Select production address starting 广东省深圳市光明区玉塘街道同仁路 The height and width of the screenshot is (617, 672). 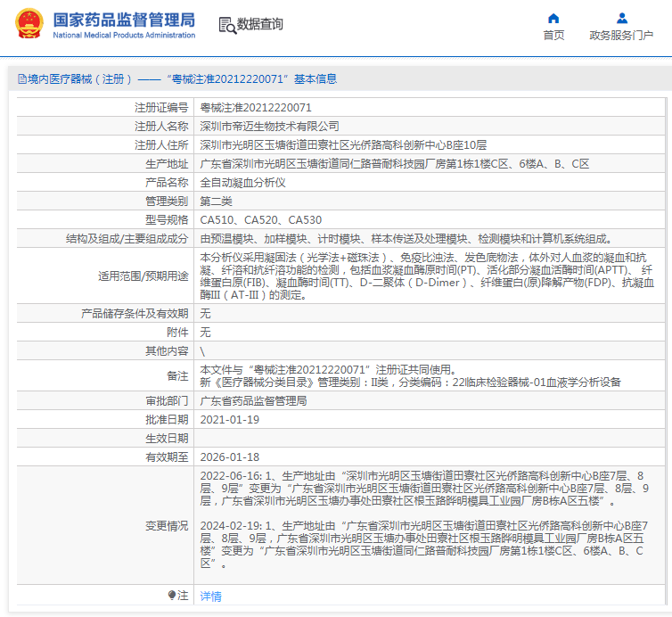(395, 164)
